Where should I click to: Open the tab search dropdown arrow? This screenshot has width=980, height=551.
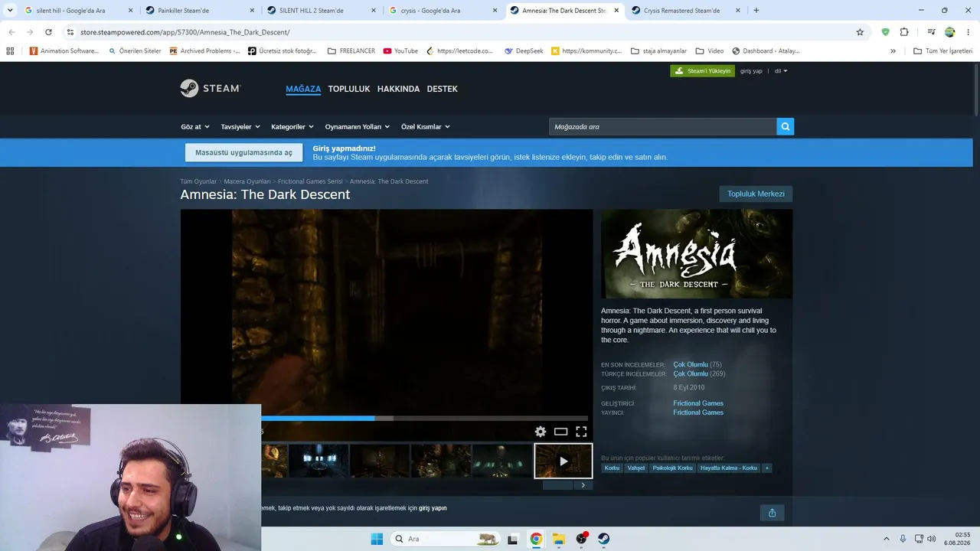(11, 11)
